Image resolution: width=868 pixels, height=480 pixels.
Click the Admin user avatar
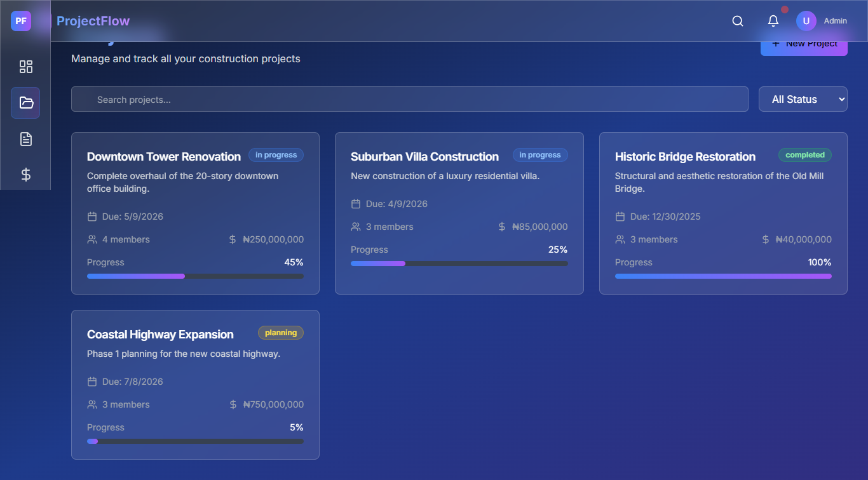click(x=806, y=21)
